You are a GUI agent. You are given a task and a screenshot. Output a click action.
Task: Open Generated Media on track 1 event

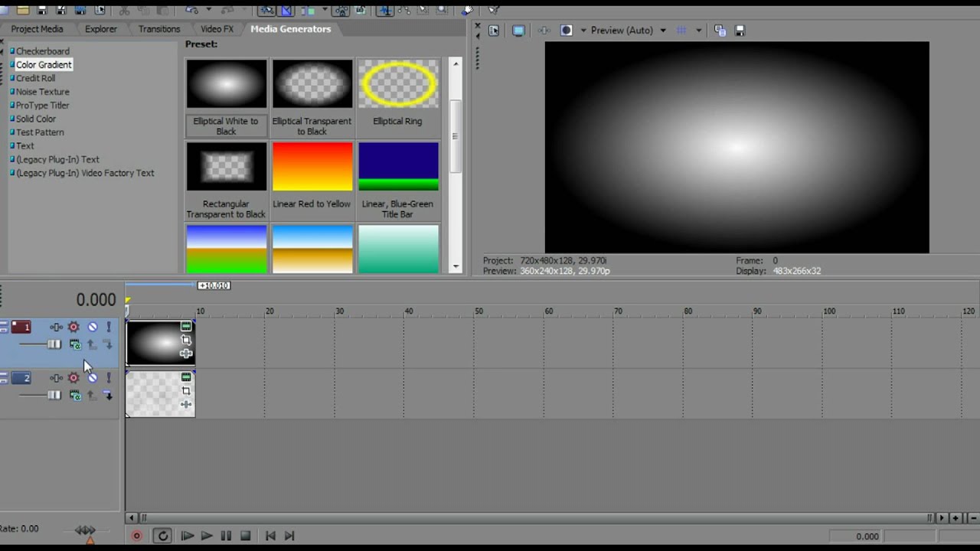[186, 327]
